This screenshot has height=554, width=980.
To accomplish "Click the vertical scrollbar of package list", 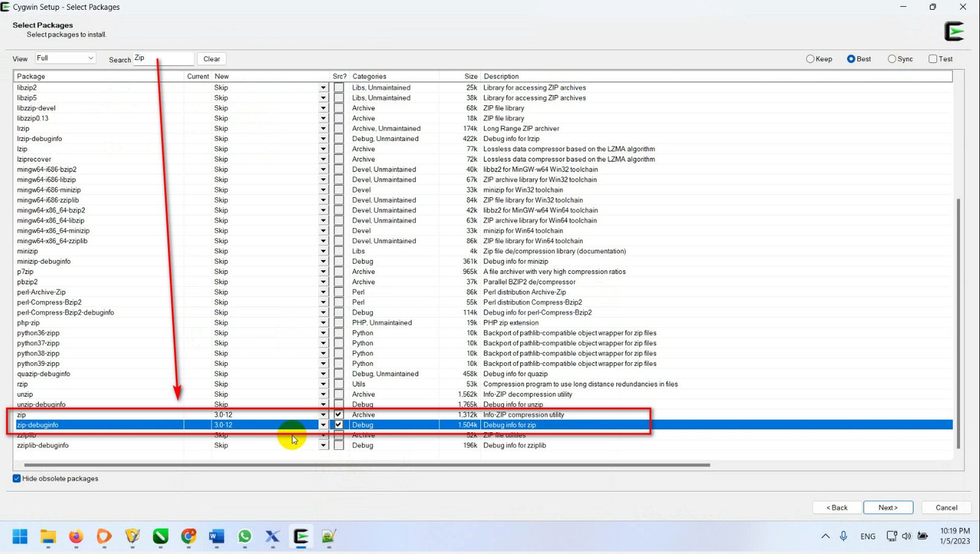I will point(959,324).
